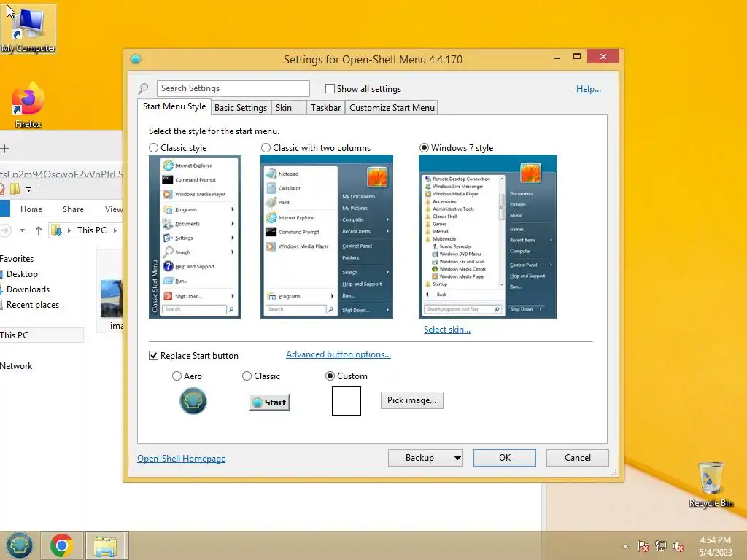Click This PC in Explorer address bar
747x560 pixels.
coord(91,230)
